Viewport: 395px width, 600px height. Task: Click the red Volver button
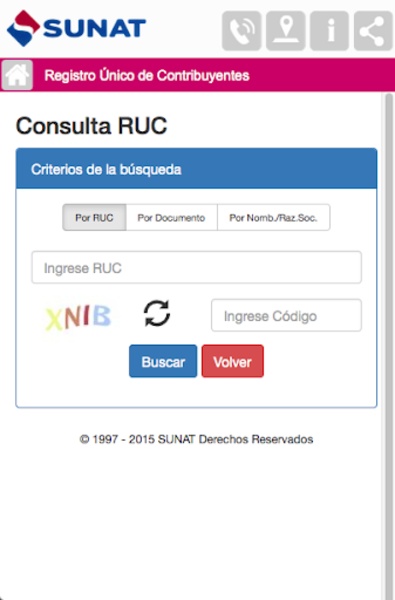[x=233, y=361]
